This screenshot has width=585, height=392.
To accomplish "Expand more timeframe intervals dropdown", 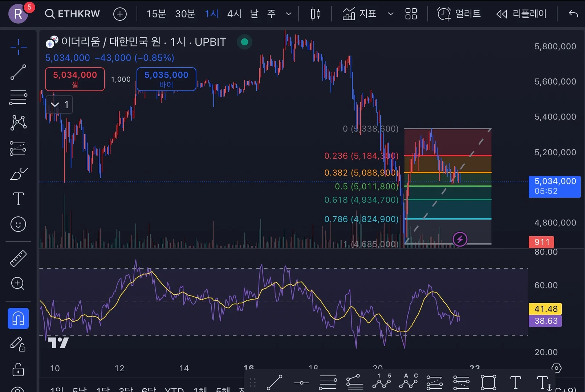I will [x=289, y=14].
